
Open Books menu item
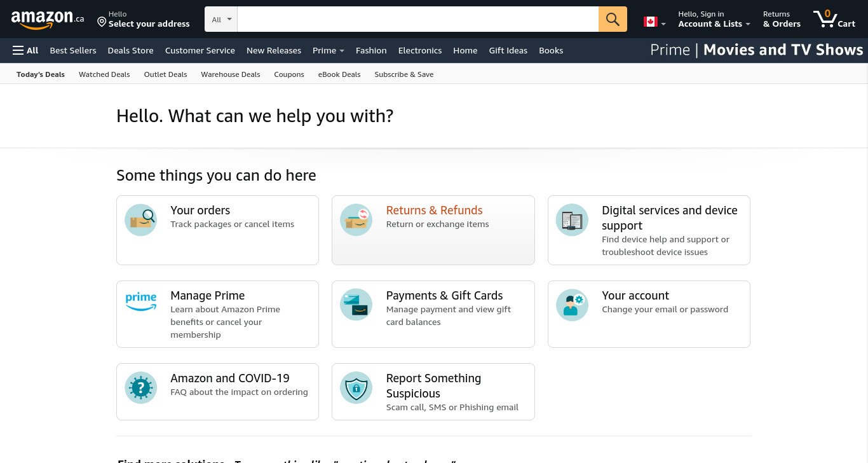click(x=551, y=50)
